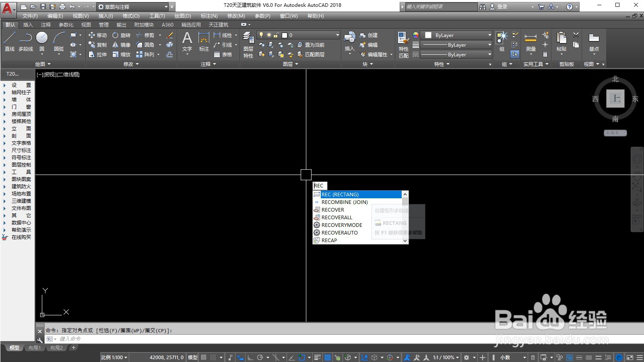The width and height of the screenshot is (644, 362).
Task: Open the lineweight ByLayer dropdown
Action: coord(456,45)
